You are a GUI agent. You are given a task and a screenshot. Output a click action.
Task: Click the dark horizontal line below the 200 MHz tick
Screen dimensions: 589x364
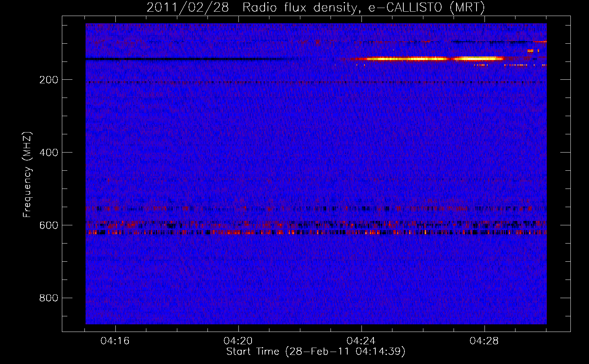tap(316, 82)
